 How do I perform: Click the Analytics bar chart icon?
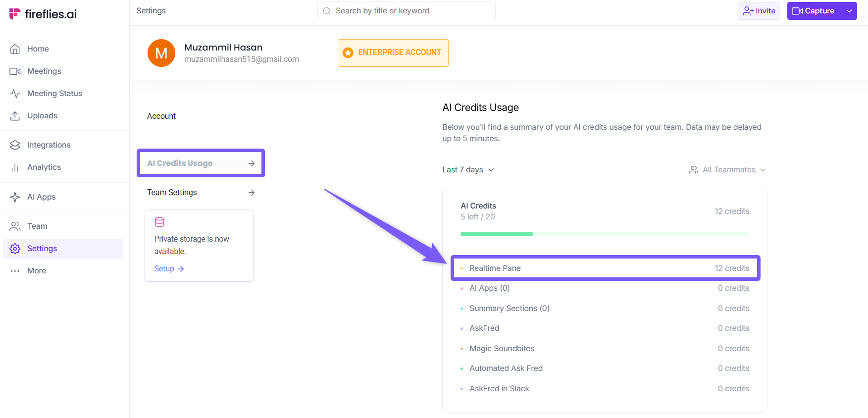click(15, 167)
